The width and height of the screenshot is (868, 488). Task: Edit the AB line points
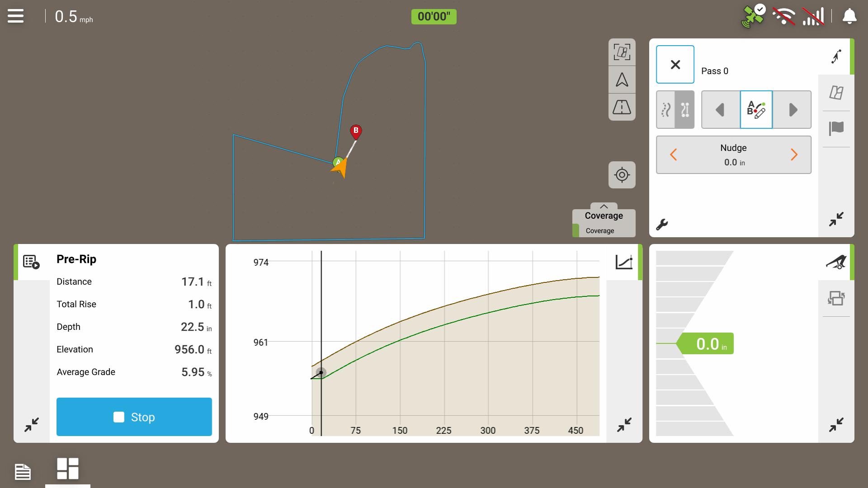[756, 110]
